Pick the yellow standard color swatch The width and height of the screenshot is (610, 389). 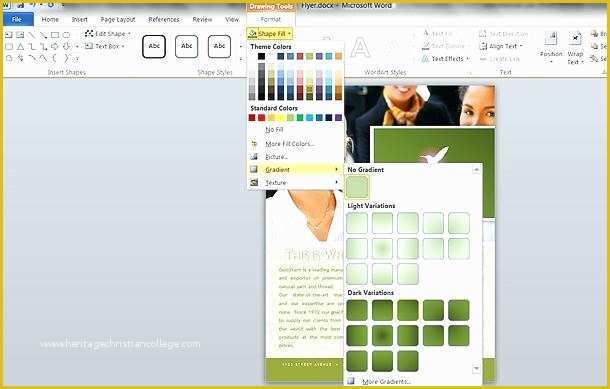coord(280,117)
